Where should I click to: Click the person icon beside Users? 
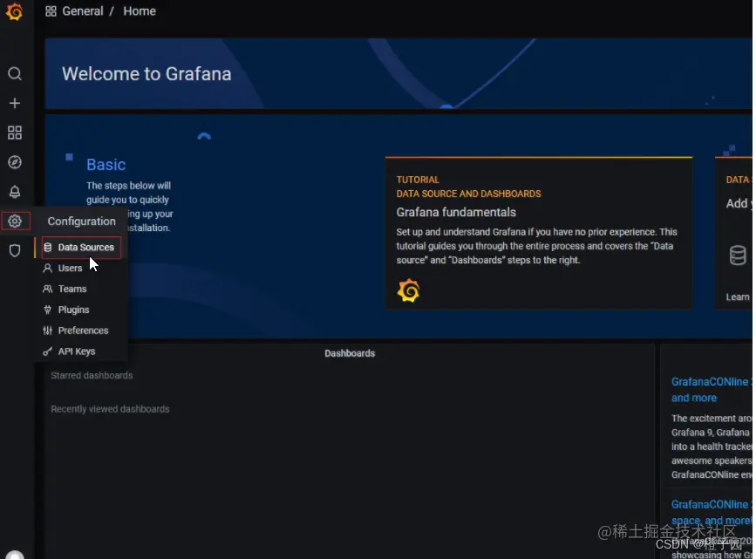pos(47,269)
